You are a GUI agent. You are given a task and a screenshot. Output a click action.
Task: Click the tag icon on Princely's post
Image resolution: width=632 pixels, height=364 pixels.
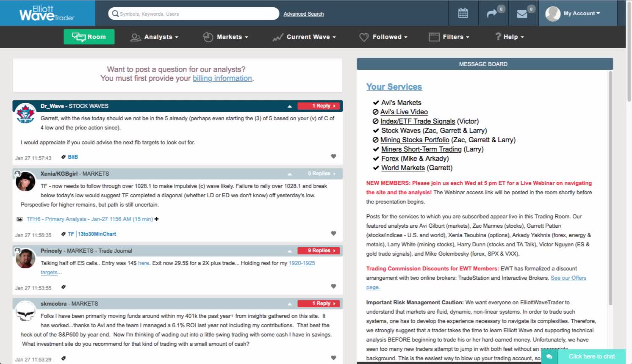click(x=64, y=287)
